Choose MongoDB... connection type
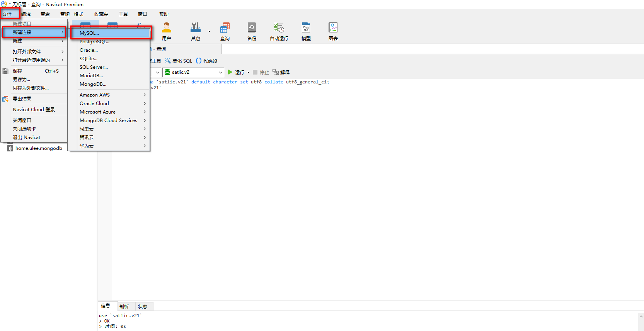 [x=109, y=84]
